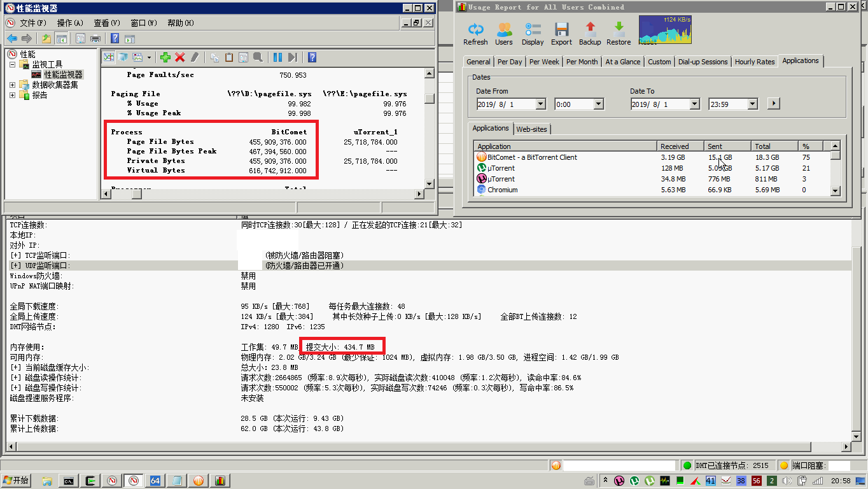This screenshot has width=868, height=489.
Task: Click the green plus Add counter icon
Action: 165,57
